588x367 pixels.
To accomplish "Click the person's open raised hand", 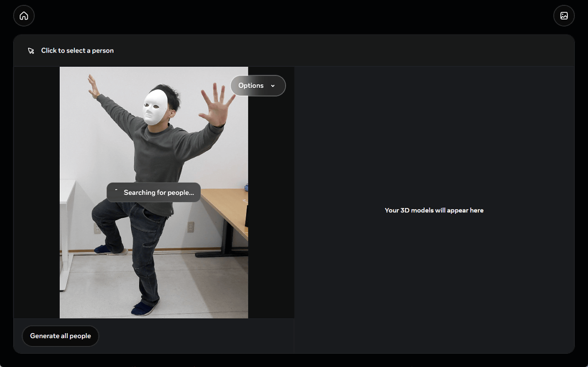I will click(x=215, y=105).
